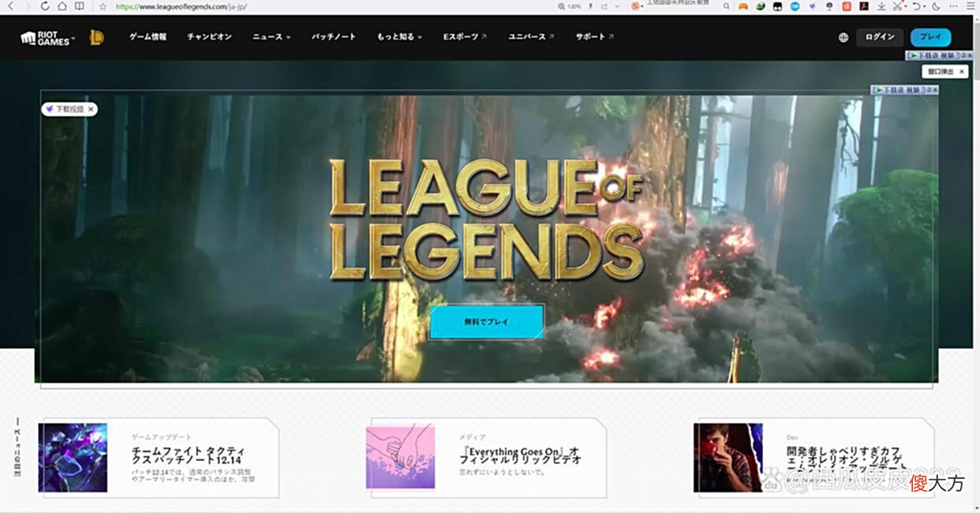Expand the undo icon dropdown arrow
980x513 pixels.
925,6
